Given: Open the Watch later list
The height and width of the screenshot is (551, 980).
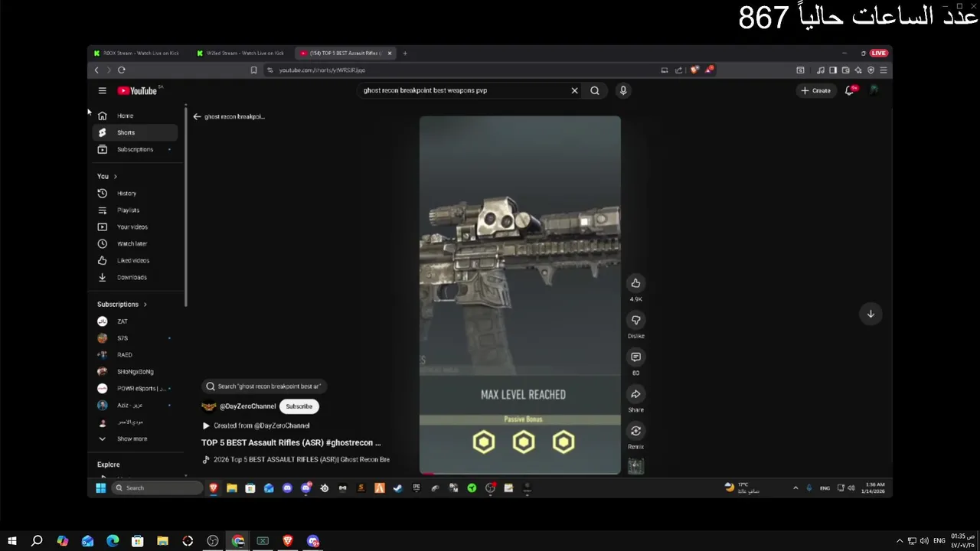Looking at the screenshot, I should (135, 244).
